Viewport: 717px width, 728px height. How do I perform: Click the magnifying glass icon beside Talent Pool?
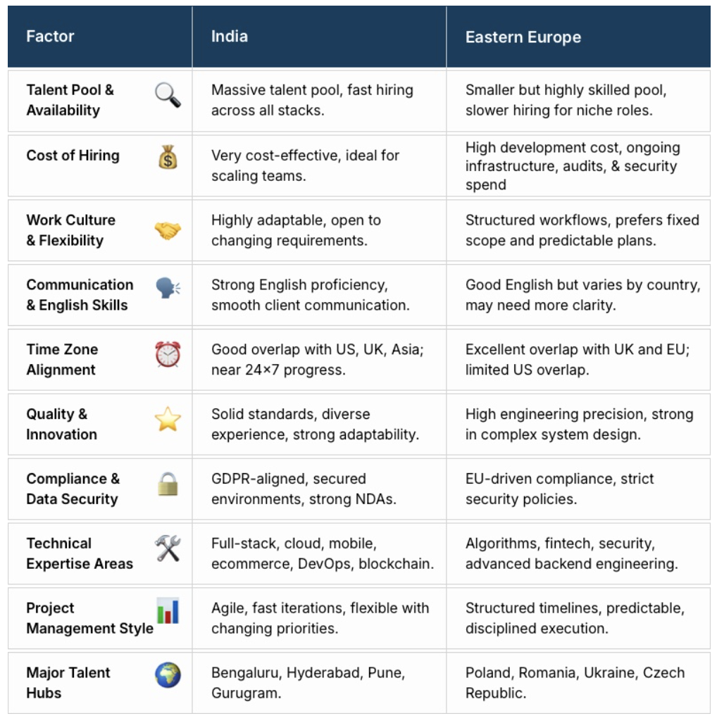(x=168, y=94)
